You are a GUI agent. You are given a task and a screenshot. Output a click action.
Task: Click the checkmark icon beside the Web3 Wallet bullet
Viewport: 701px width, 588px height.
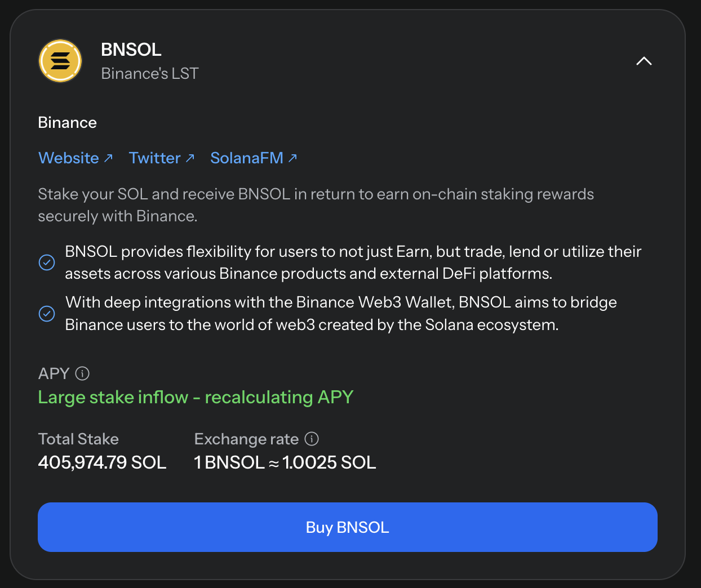(47, 313)
